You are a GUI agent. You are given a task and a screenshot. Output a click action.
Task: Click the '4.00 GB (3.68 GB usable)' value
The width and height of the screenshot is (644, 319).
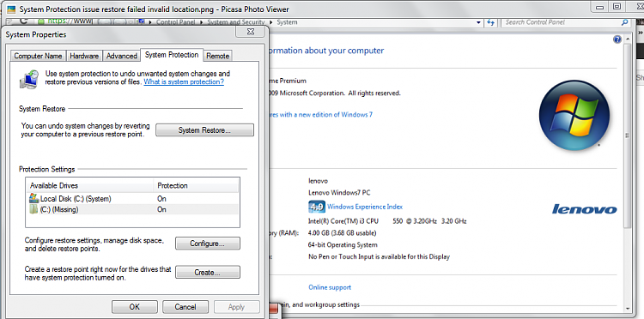point(342,233)
